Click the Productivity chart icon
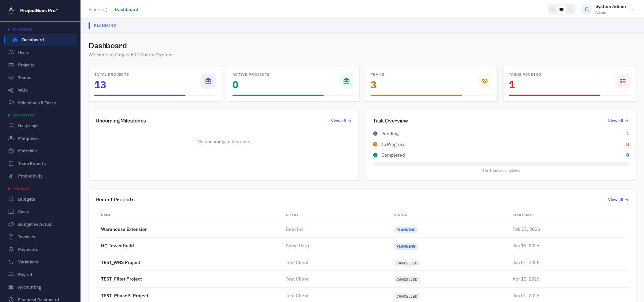 tap(11, 176)
